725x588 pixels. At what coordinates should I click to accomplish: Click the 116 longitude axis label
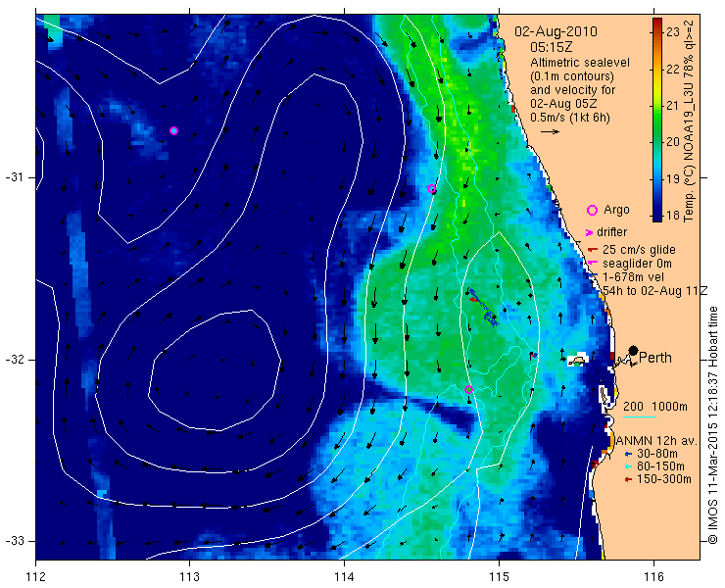(653, 576)
